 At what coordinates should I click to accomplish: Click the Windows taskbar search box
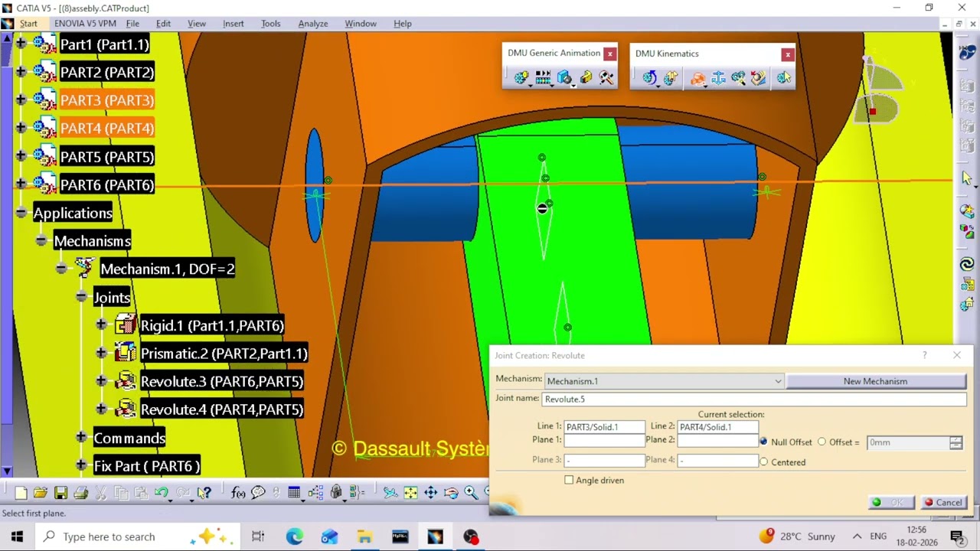tap(138, 536)
